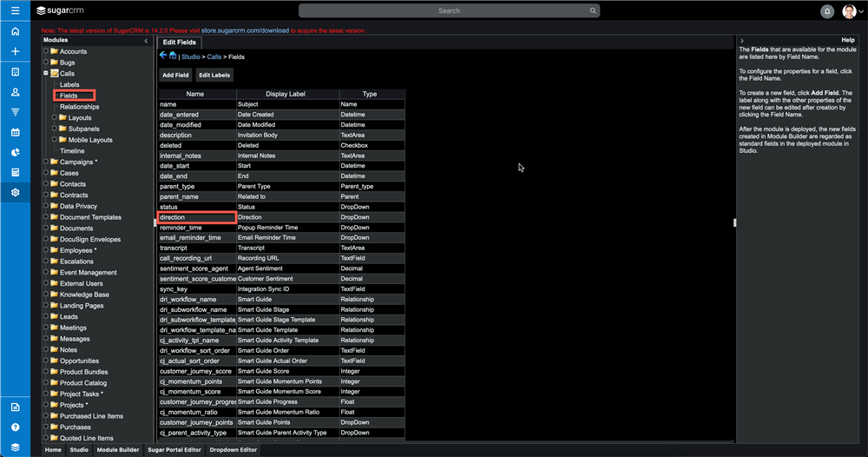Expand the Contacts module node
The height and width of the screenshot is (457, 868).
tap(46, 184)
